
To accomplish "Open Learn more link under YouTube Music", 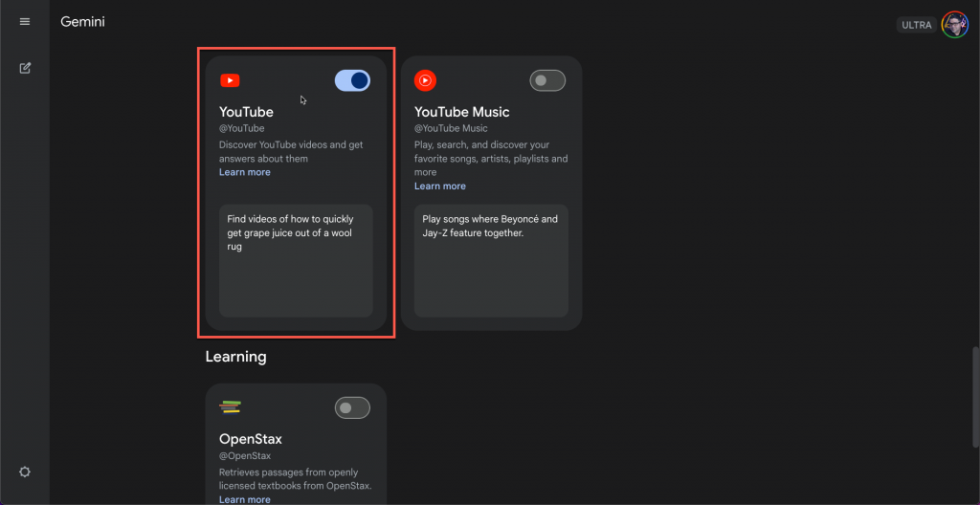I will coord(440,187).
